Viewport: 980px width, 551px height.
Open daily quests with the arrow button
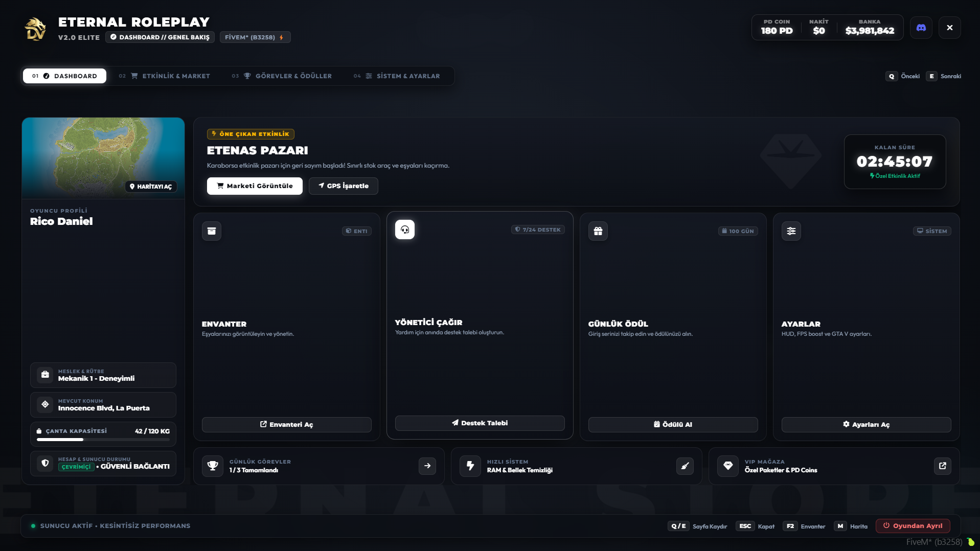point(427,466)
